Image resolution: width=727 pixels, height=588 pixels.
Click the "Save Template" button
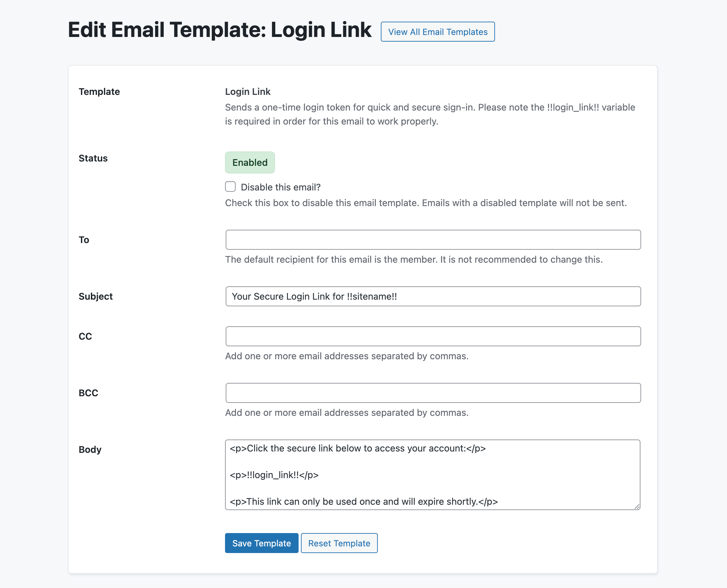click(261, 543)
